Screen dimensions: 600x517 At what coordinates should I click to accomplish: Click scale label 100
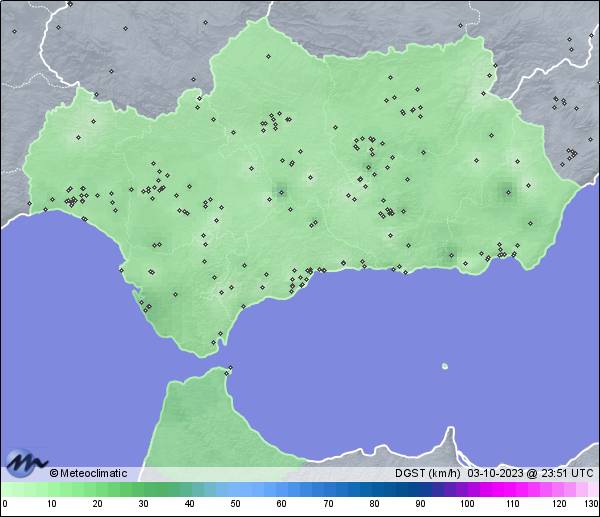click(467, 504)
